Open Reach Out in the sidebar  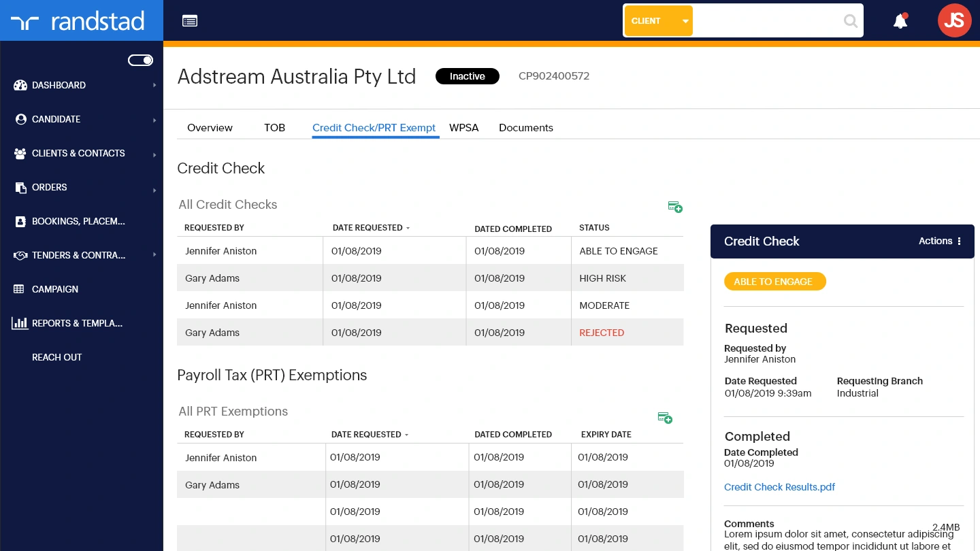pos(57,357)
